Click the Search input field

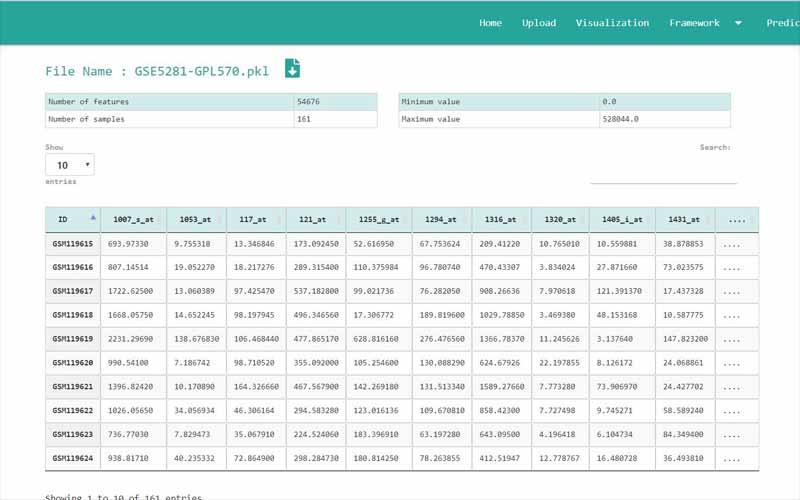point(663,173)
